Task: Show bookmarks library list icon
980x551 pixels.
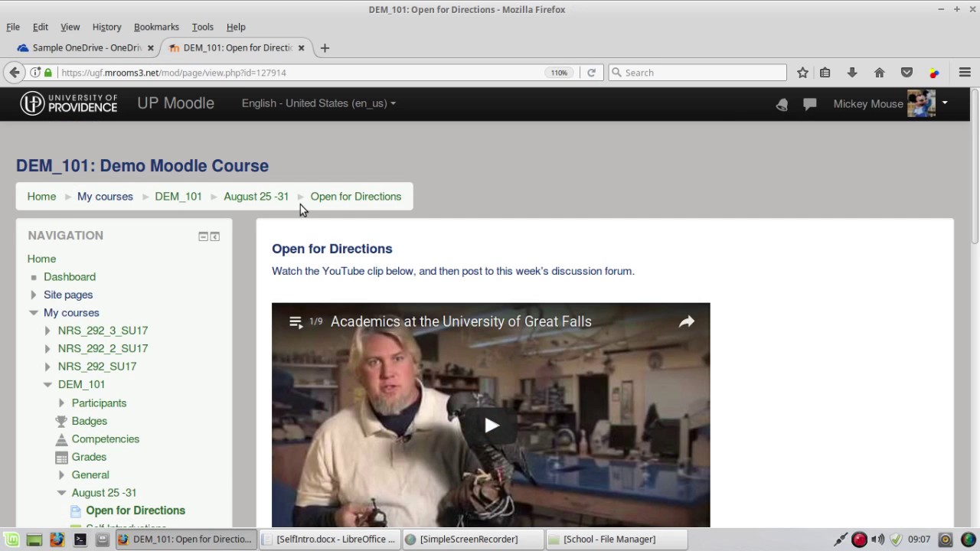Action: pos(825,73)
